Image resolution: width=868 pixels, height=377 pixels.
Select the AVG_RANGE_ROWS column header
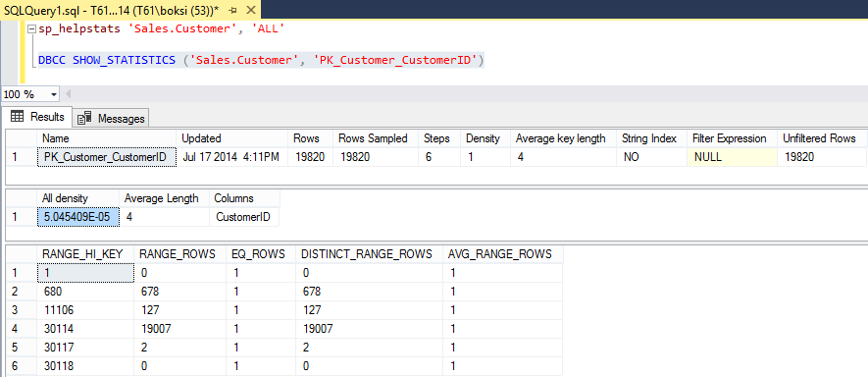[502, 254]
